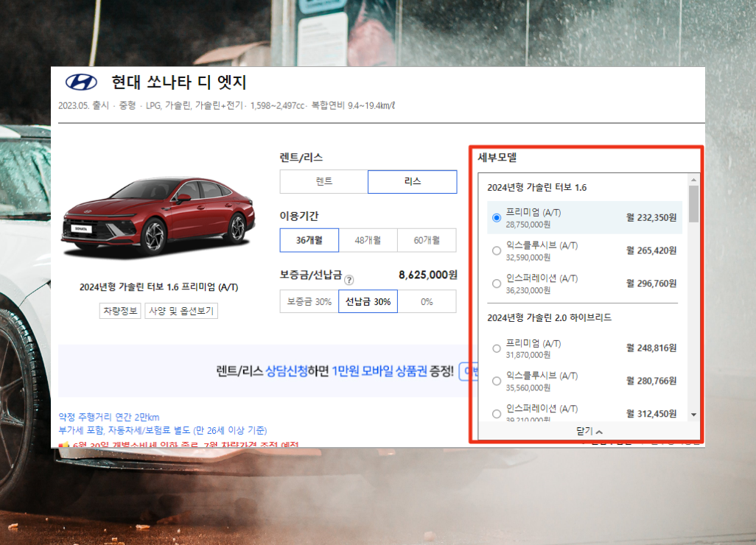Click the 35,560,000원 vehicle price text
This screenshot has height=545, width=756.
pyautogui.click(x=528, y=387)
